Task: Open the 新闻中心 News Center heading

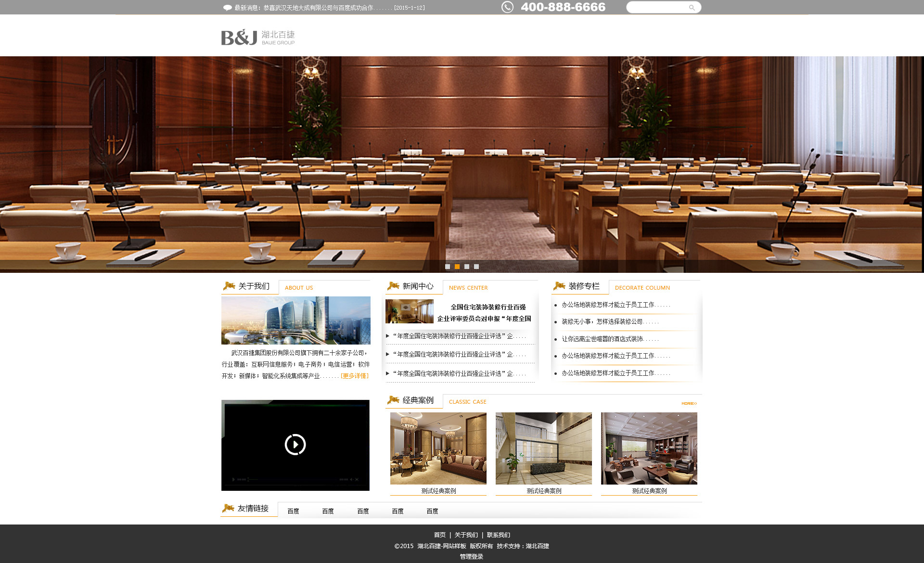Action: click(418, 286)
